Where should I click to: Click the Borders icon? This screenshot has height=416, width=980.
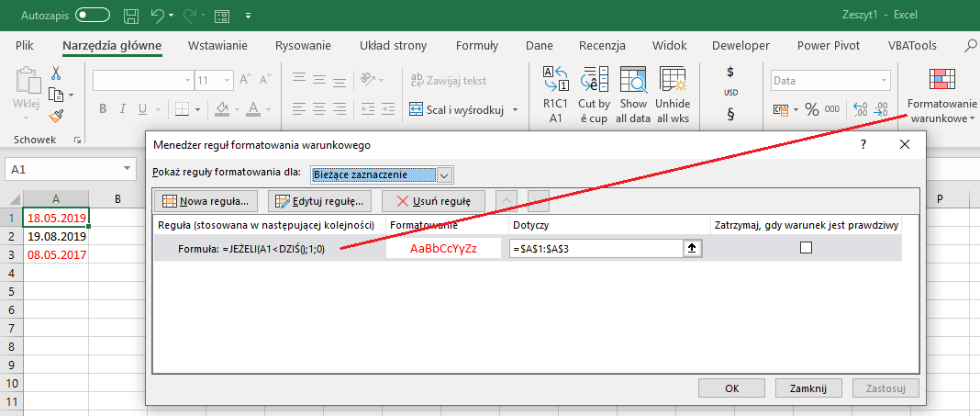click(182, 109)
